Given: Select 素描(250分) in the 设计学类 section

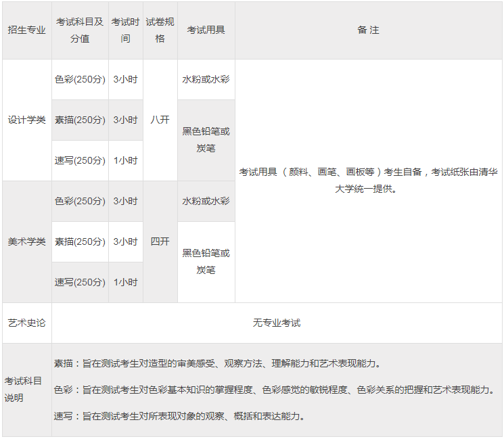Looking at the screenshot, I should click(80, 120).
